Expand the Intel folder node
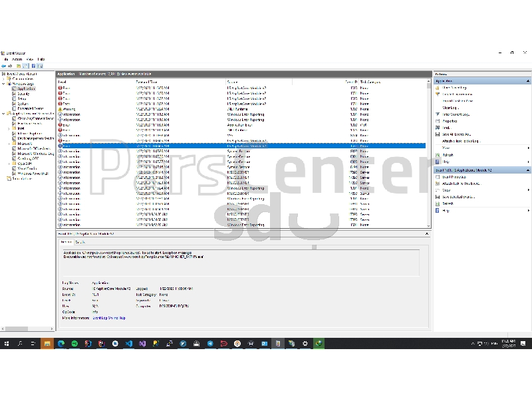The image size is (532, 399). (9, 128)
